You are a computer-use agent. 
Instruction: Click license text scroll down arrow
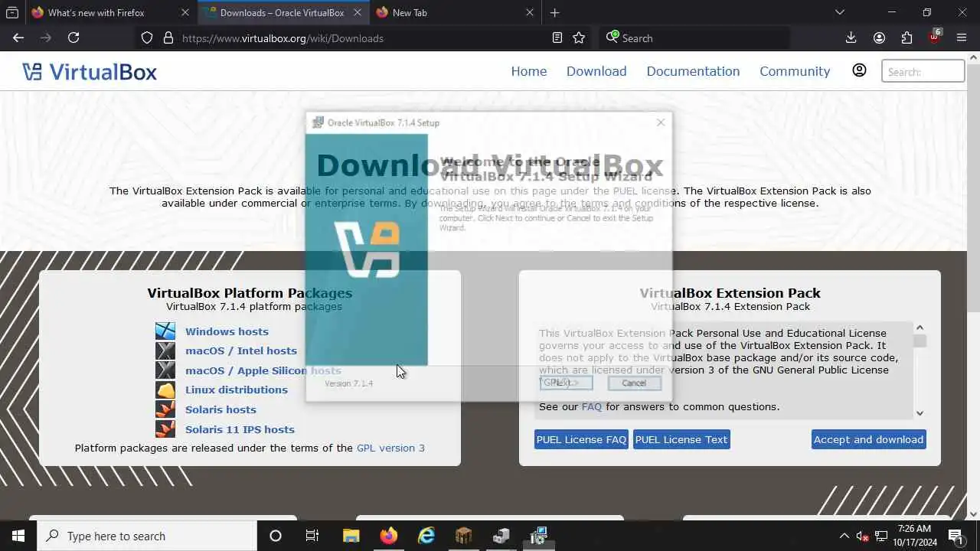pos(920,413)
